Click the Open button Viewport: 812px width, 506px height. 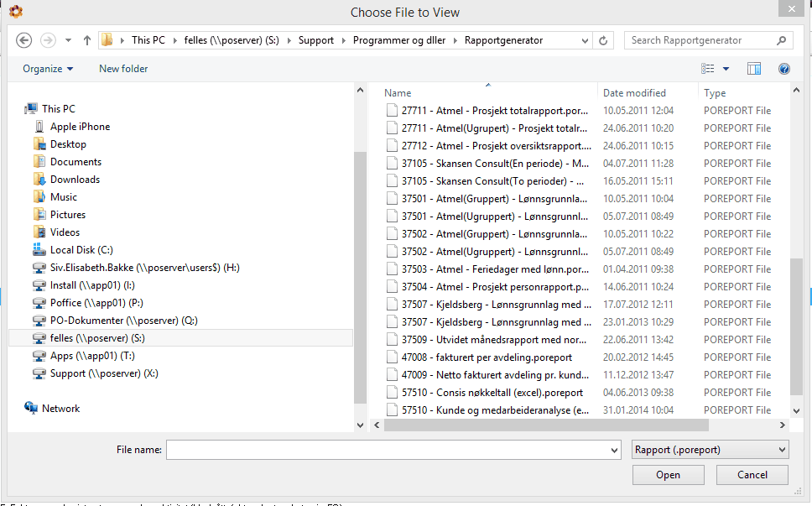pos(668,474)
